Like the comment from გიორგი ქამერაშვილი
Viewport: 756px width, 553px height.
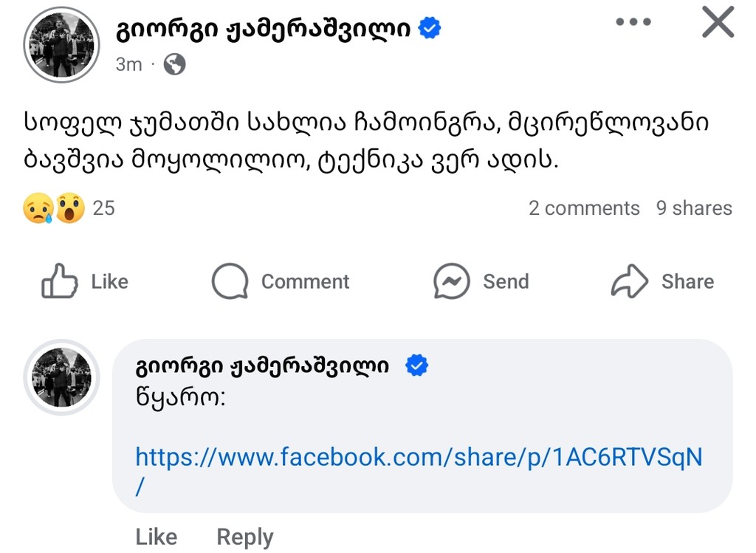(156, 537)
